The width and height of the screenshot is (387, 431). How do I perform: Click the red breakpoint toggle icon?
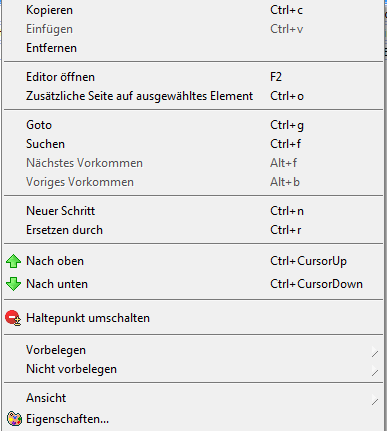click(x=13, y=318)
